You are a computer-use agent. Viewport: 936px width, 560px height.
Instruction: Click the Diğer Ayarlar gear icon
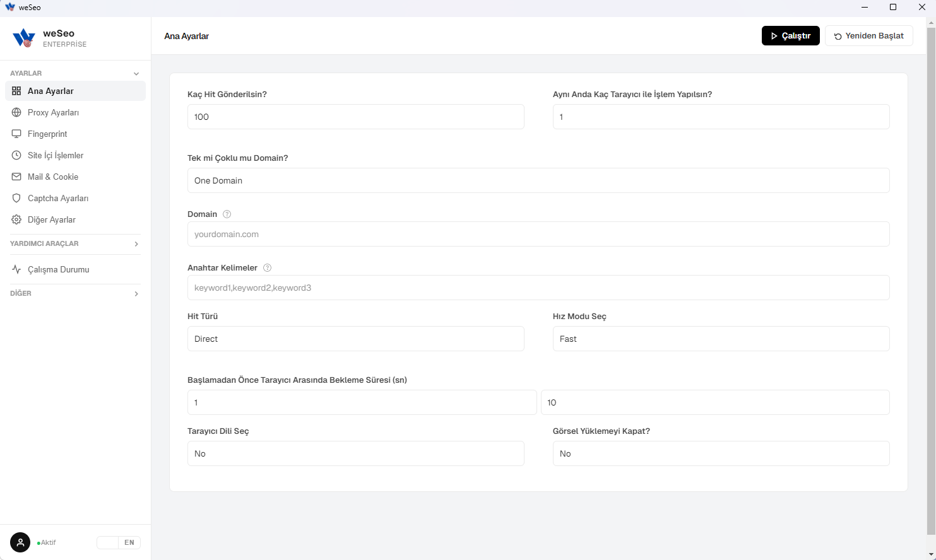(x=16, y=219)
